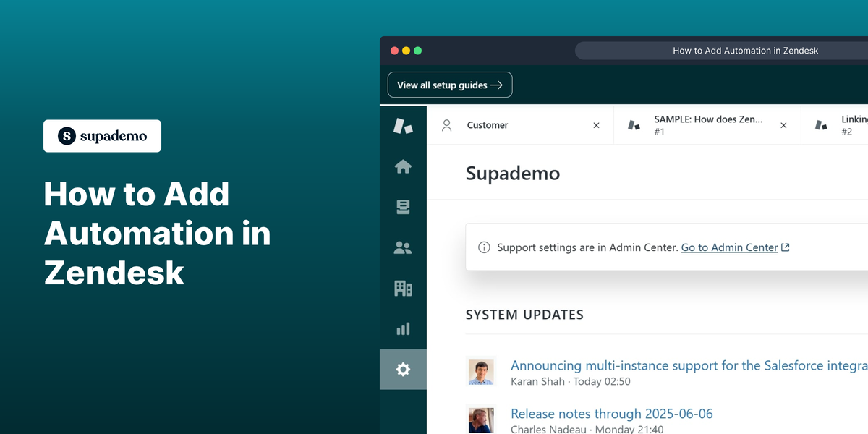Screen dimensions: 868x434
Task: Click the Admin gear icon in sidebar
Action: click(403, 370)
